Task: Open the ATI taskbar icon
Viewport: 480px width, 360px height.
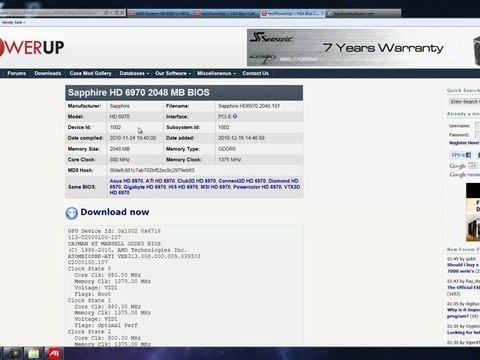Action: click(54, 353)
